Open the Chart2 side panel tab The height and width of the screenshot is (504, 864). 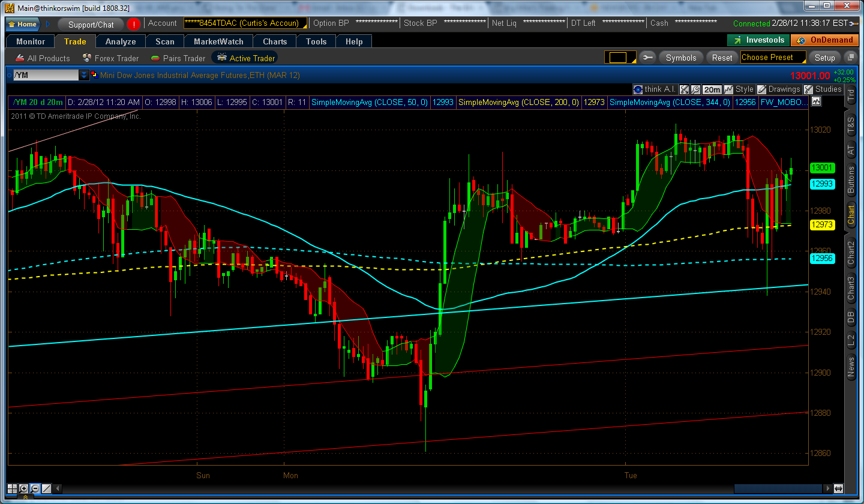pyautogui.click(x=851, y=252)
